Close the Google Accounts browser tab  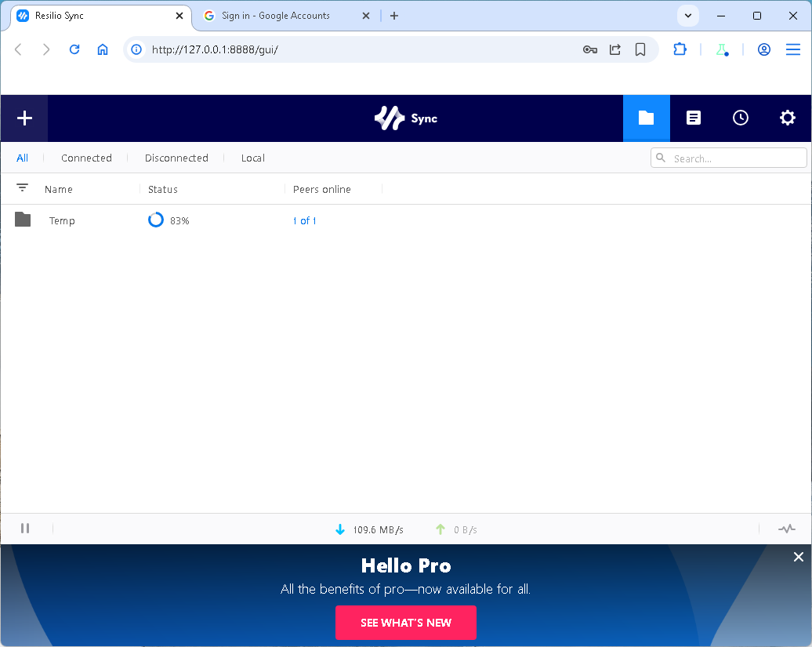365,16
